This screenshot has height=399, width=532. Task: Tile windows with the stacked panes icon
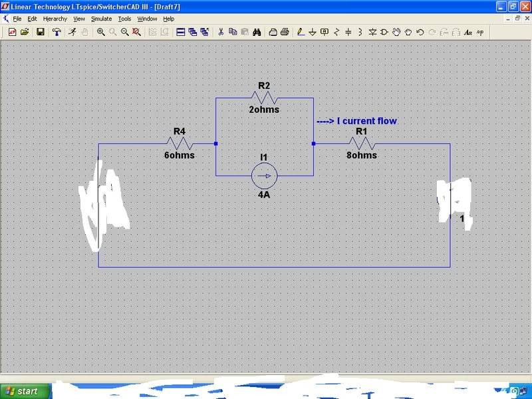click(x=180, y=32)
